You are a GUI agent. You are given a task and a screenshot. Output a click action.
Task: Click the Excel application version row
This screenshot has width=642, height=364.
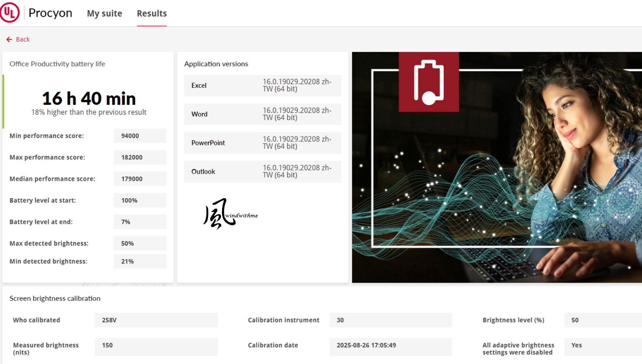tap(262, 86)
